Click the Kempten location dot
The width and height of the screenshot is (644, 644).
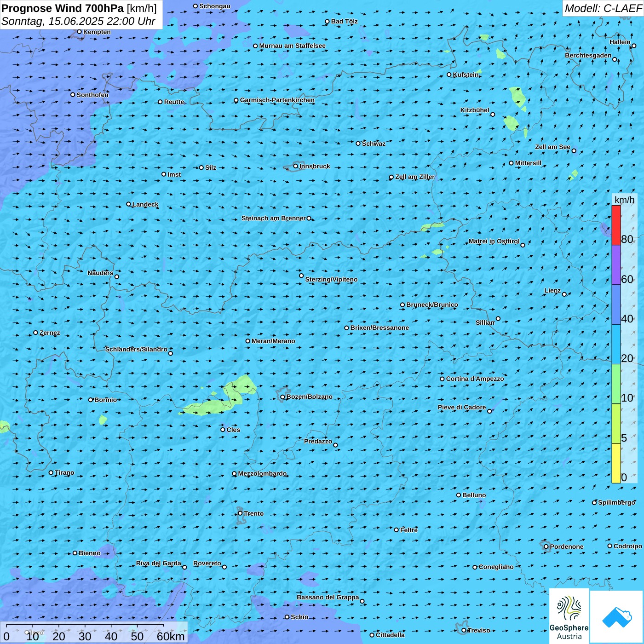tap(79, 32)
